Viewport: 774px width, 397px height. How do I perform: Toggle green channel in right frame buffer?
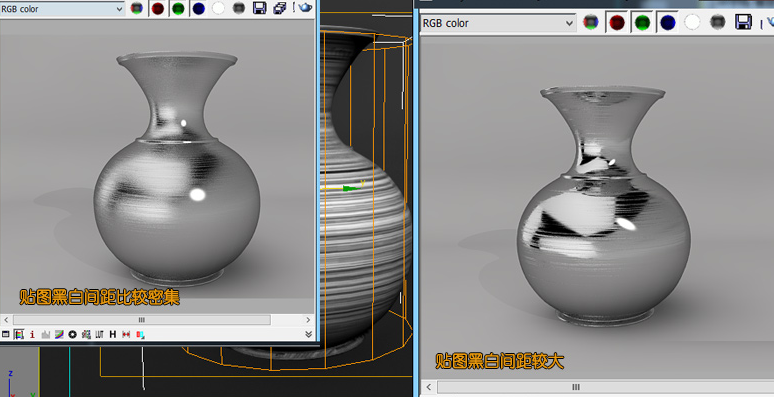(642, 23)
